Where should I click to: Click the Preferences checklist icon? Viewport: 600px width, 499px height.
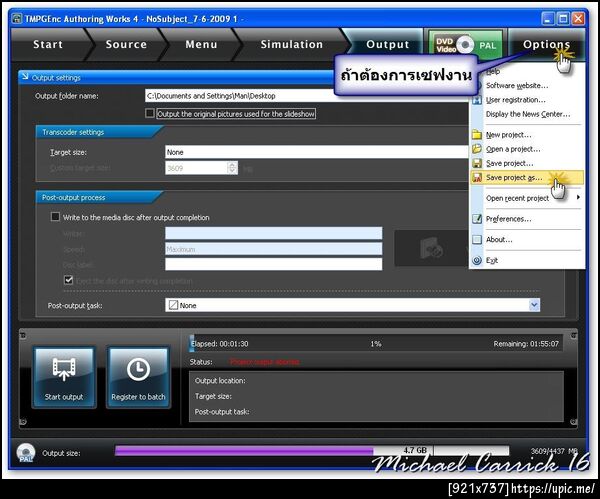point(477,219)
